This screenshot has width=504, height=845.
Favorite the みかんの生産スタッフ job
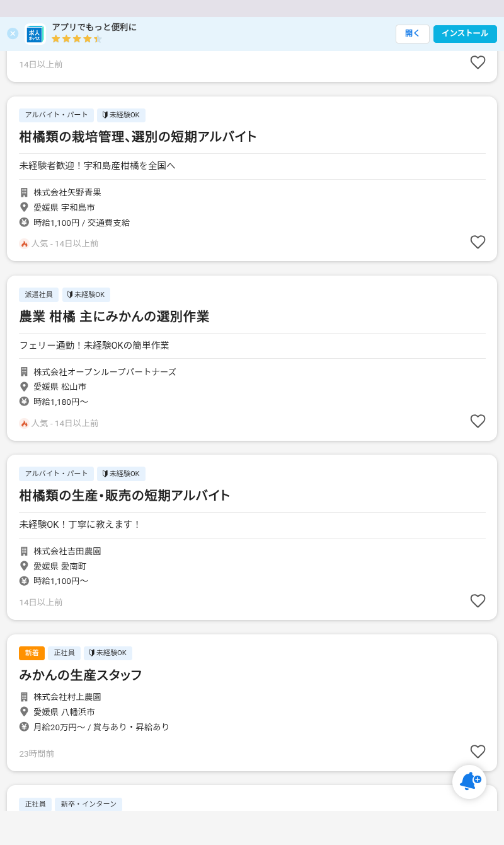click(478, 752)
